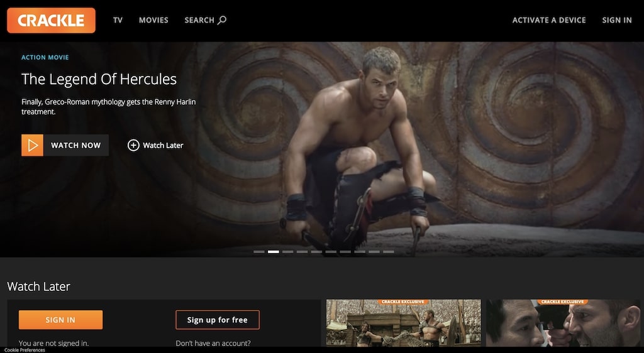Open Cookie Preferences link
This screenshot has height=353, width=644.
coord(25,350)
